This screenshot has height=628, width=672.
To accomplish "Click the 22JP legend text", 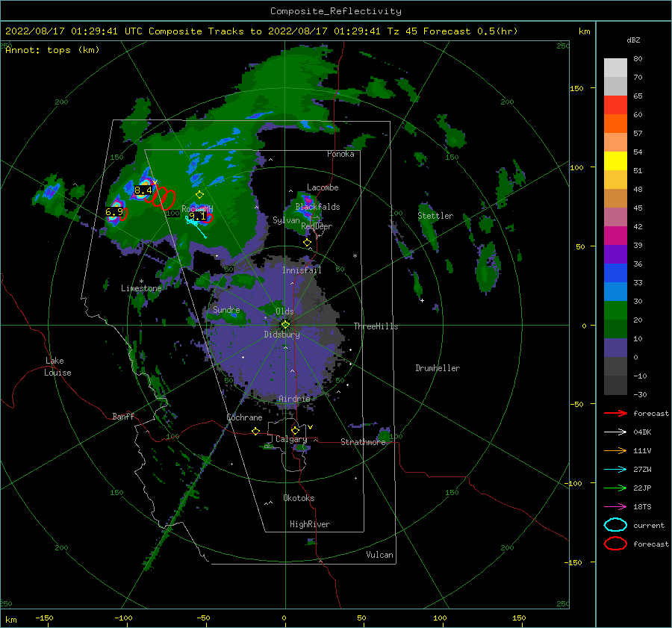I will [642, 488].
